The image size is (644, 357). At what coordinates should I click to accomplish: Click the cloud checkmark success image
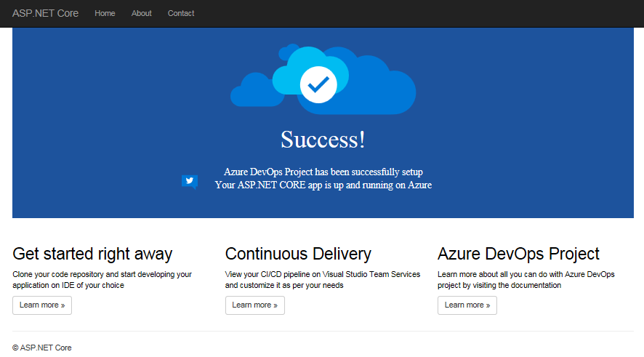(323, 79)
